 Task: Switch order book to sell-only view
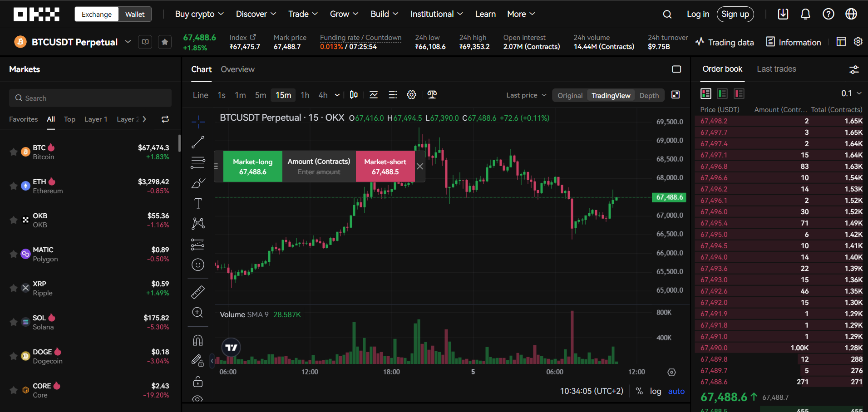pos(739,93)
